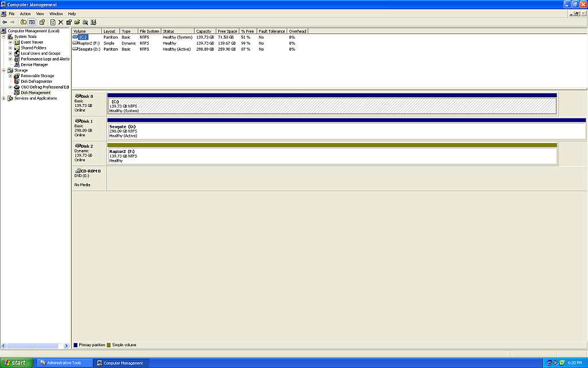This screenshot has height=368, width=588.
Task: Click the Disk 0 drive icon
Action: coord(78,96)
